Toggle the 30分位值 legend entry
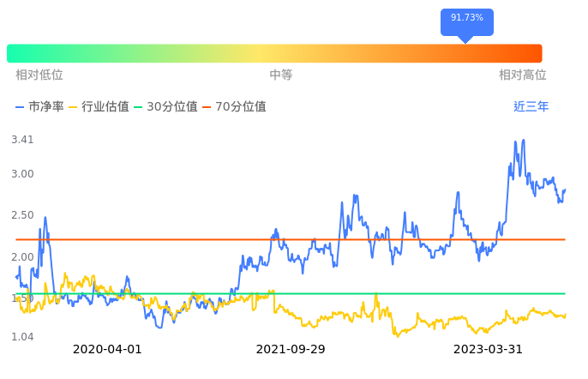The image size is (588, 379). (165, 107)
